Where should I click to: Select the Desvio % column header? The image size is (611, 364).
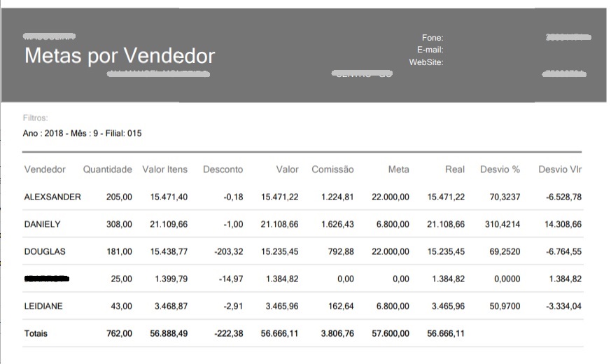500,169
